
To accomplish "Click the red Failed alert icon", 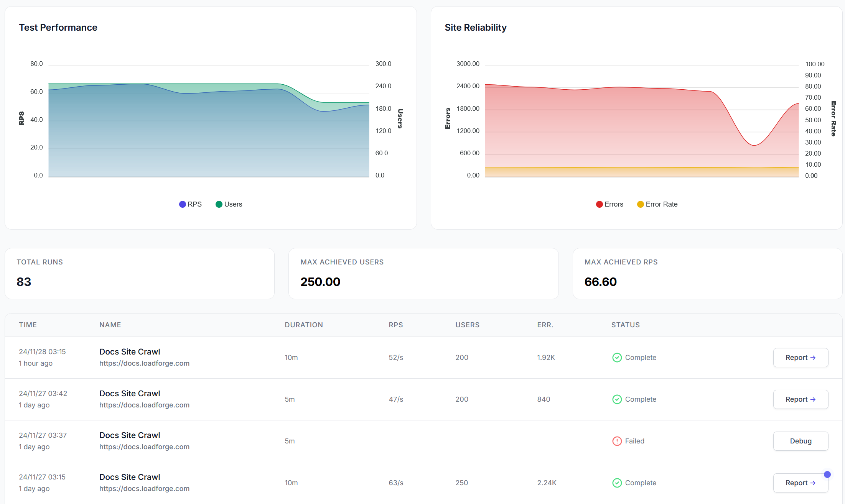I will (x=617, y=441).
